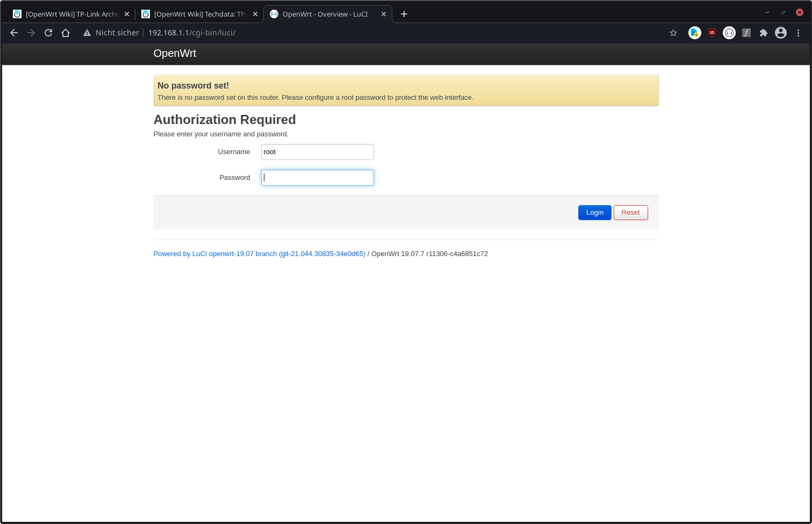The height and width of the screenshot is (524, 812).
Task: Restore the browser window size
Action: point(784,12)
